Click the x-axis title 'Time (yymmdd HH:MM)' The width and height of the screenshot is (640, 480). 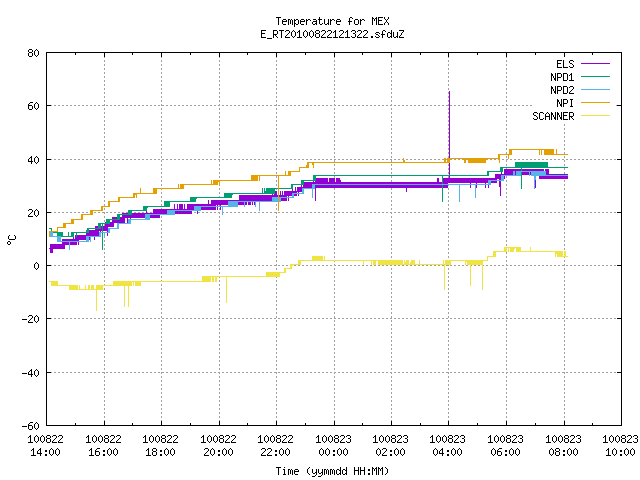[332, 471]
